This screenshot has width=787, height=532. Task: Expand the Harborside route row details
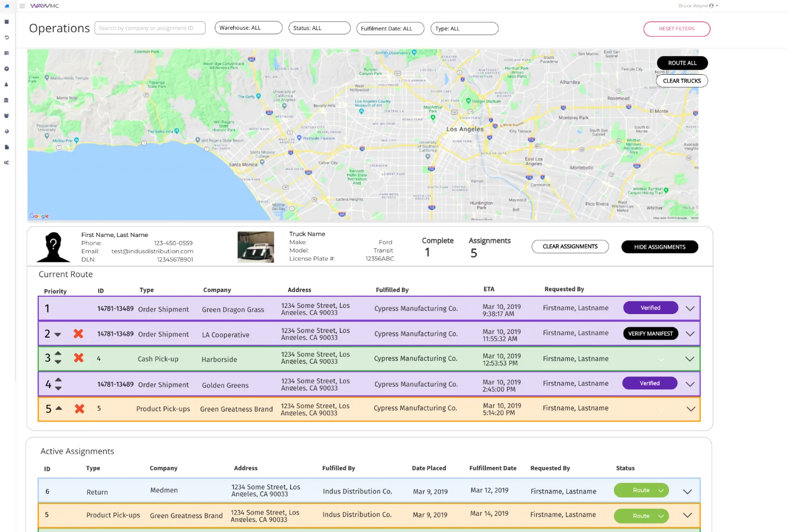(x=690, y=359)
